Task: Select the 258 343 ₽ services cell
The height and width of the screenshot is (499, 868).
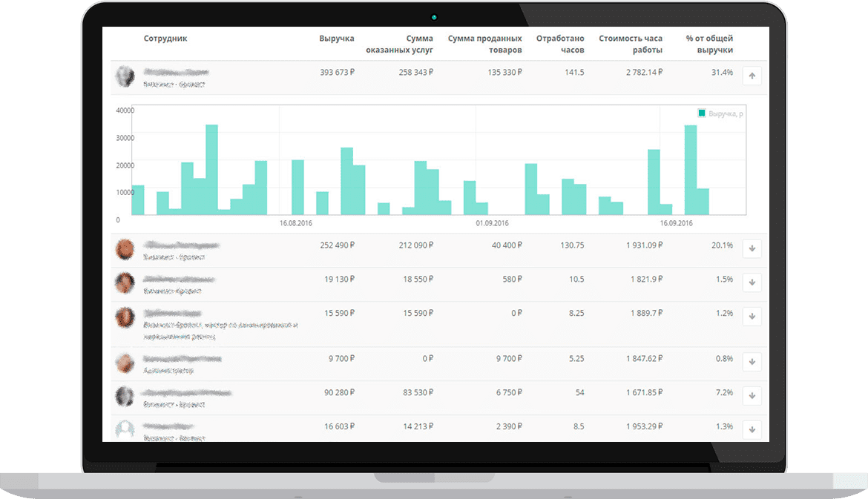Action: click(x=415, y=73)
